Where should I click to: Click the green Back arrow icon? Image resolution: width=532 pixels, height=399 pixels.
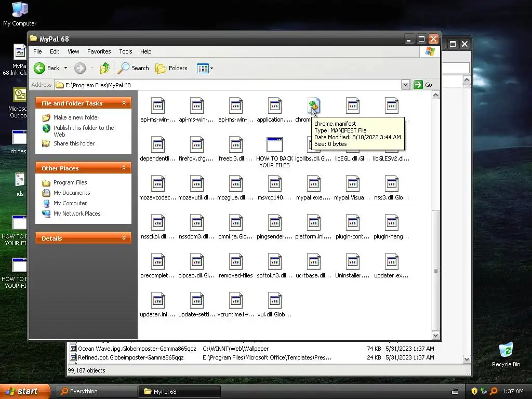tap(39, 68)
